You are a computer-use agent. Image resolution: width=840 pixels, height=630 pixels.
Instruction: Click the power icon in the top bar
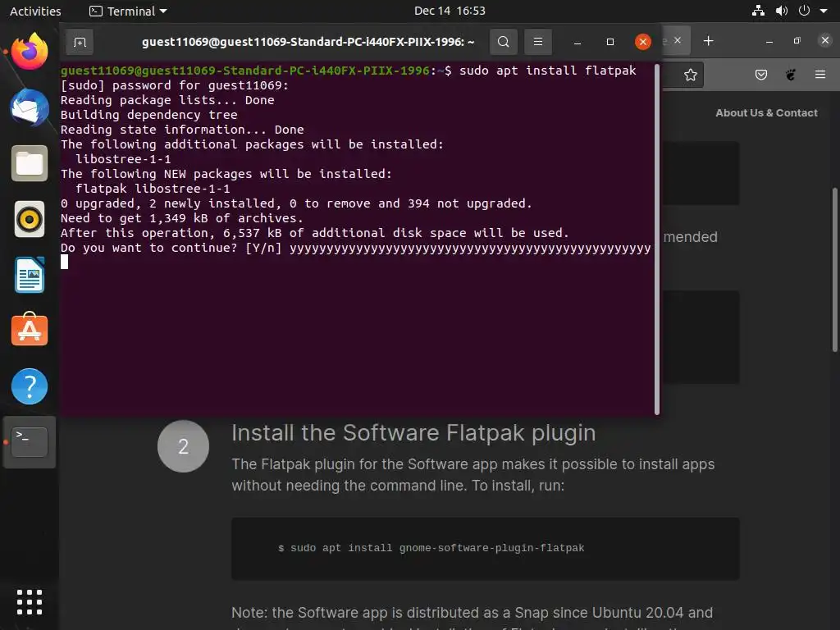pyautogui.click(x=804, y=11)
